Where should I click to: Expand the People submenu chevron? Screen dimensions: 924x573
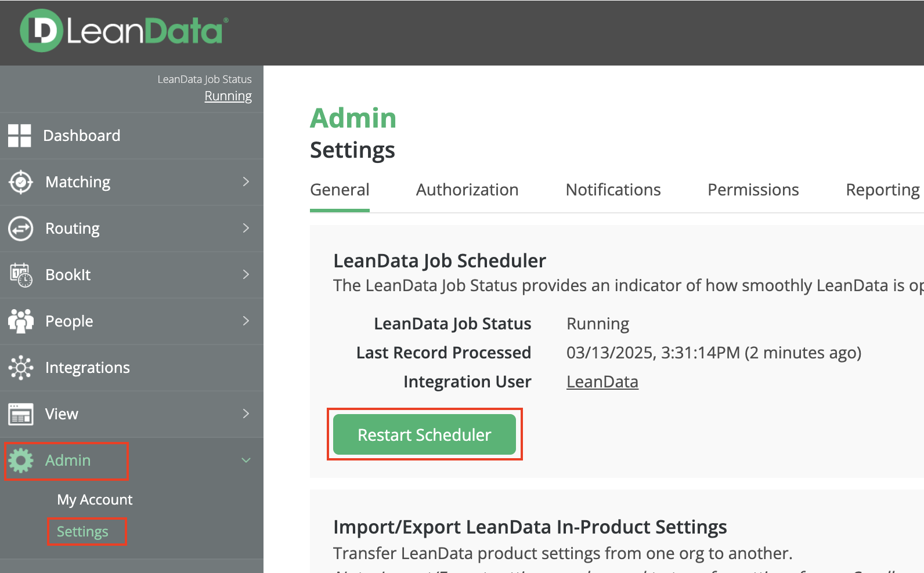coord(246,321)
